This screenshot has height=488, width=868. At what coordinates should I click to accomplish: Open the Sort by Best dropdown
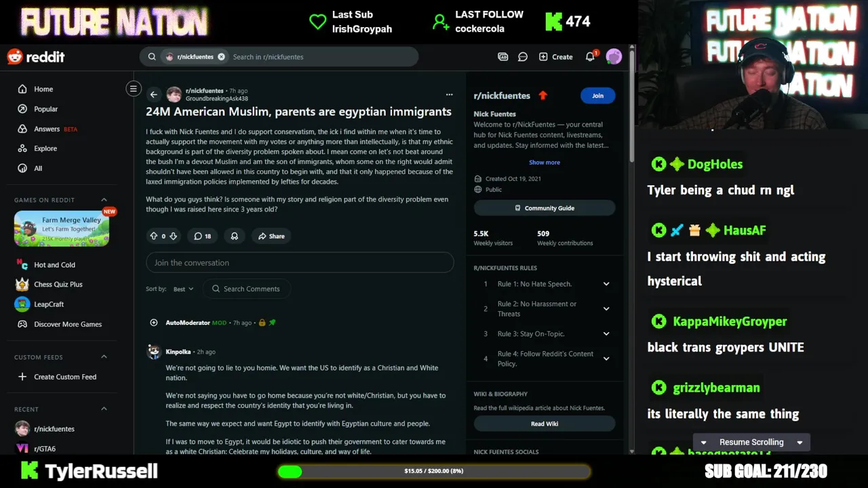click(x=183, y=289)
